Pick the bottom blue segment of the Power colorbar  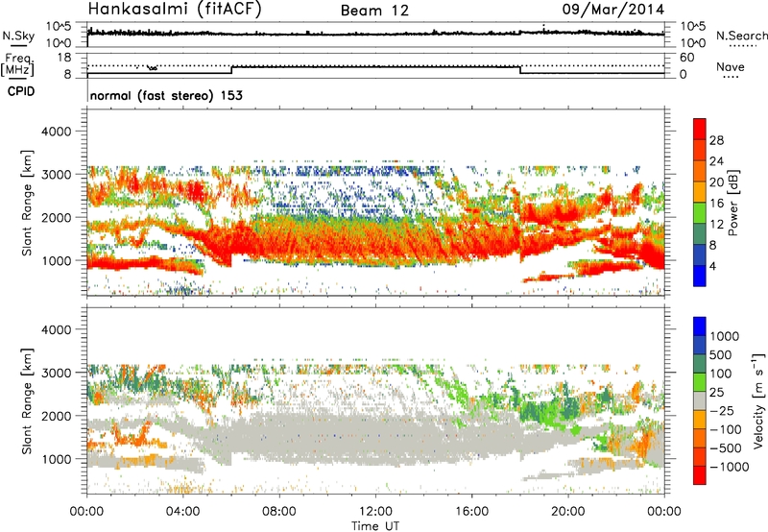pyautogui.click(x=700, y=277)
